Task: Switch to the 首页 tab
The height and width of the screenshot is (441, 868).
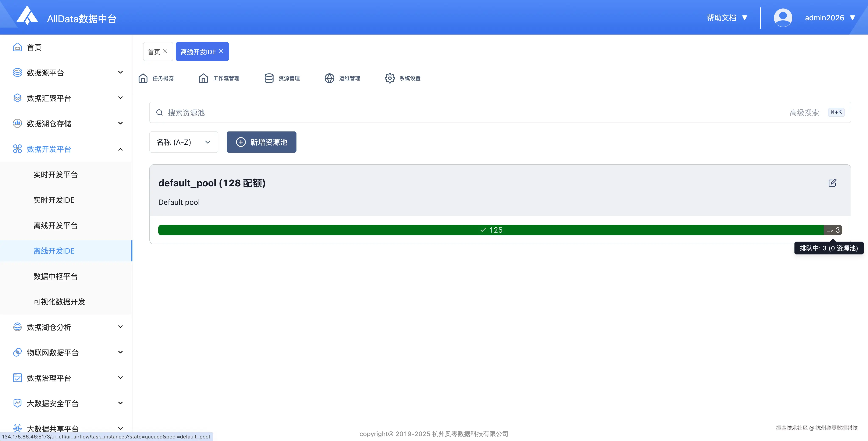Action: [x=154, y=51]
